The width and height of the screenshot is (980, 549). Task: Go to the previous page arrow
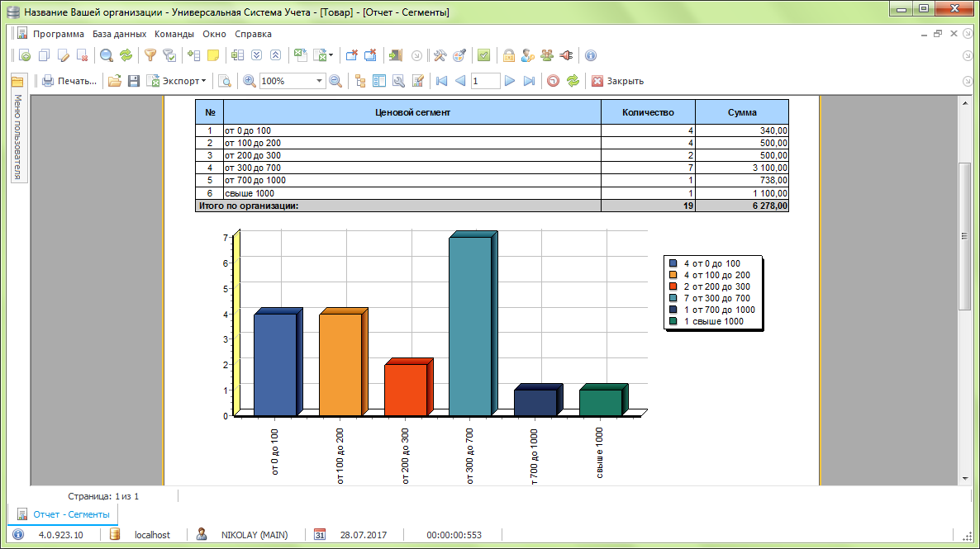[x=460, y=81]
